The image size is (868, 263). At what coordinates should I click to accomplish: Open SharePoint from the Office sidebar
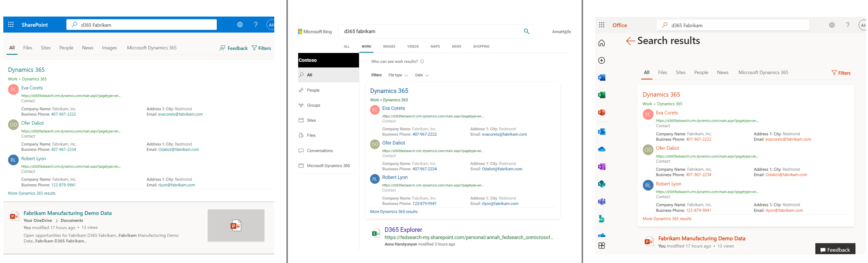601,184
